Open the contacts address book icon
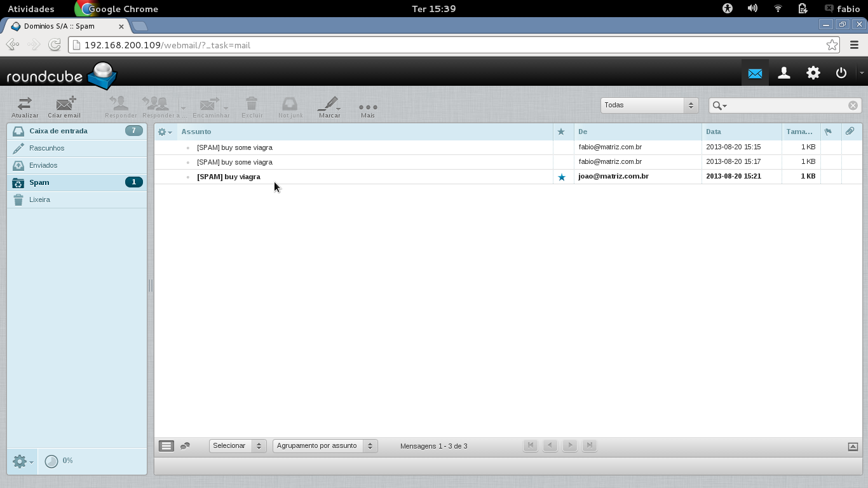Screen dimensions: 868x488 click(784, 73)
